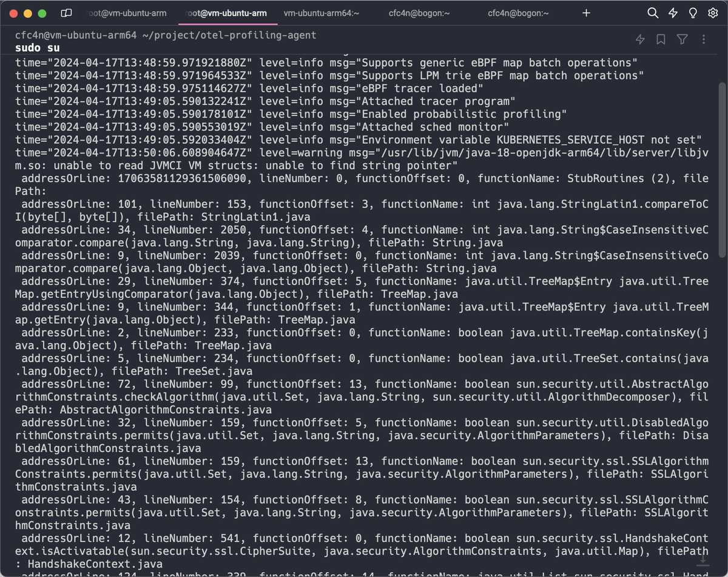Click 'lineNumber: 541' value
The image size is (728, 577).
tap(191, 538)
